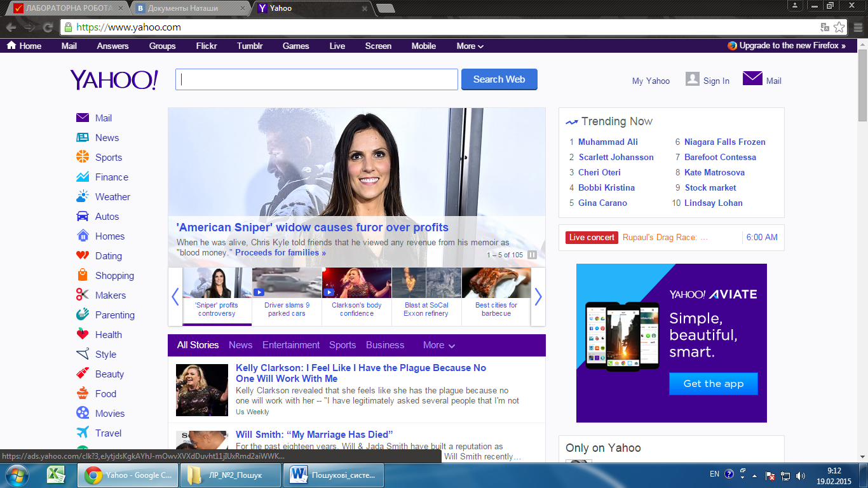
Task: Click the Chrome bookmark star icon
Action: tap(839, 27)
